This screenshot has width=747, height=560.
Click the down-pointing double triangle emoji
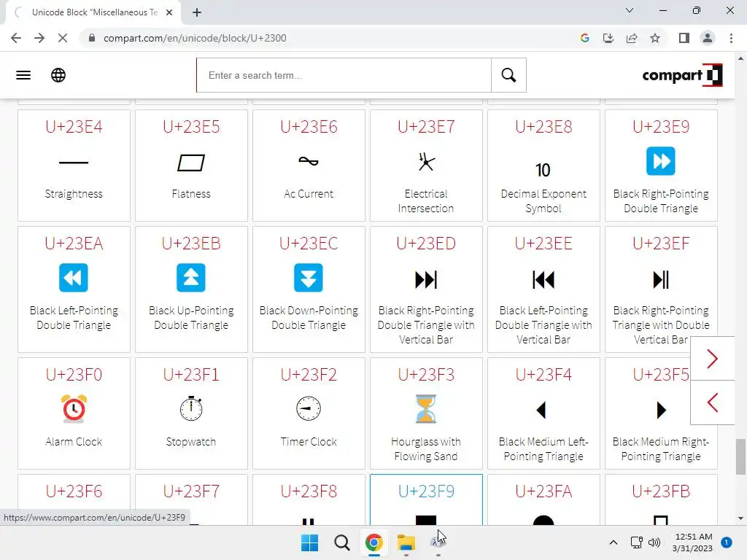309,278
